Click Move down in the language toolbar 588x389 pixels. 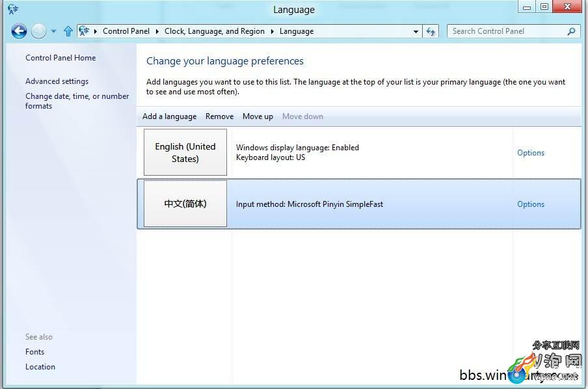pyautogui.click(x=302, y=116)
